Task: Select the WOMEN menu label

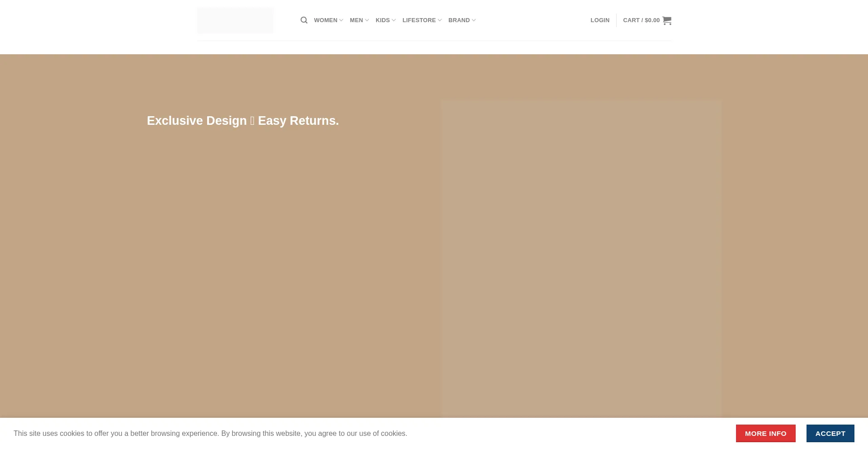Action: (325, 20)
